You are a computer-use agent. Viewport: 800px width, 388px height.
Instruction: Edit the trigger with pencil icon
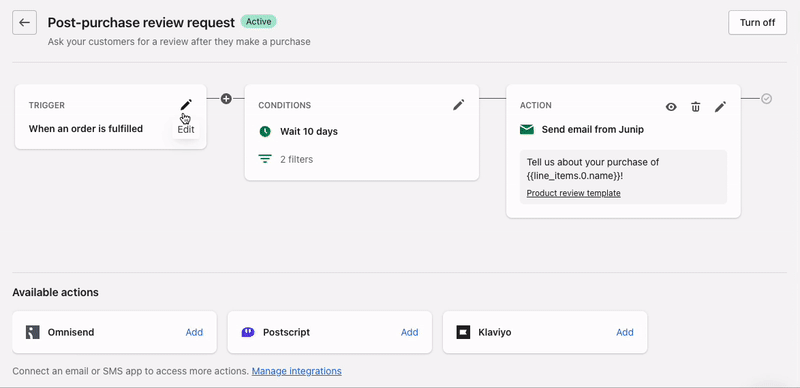click(x=186, y=105)
